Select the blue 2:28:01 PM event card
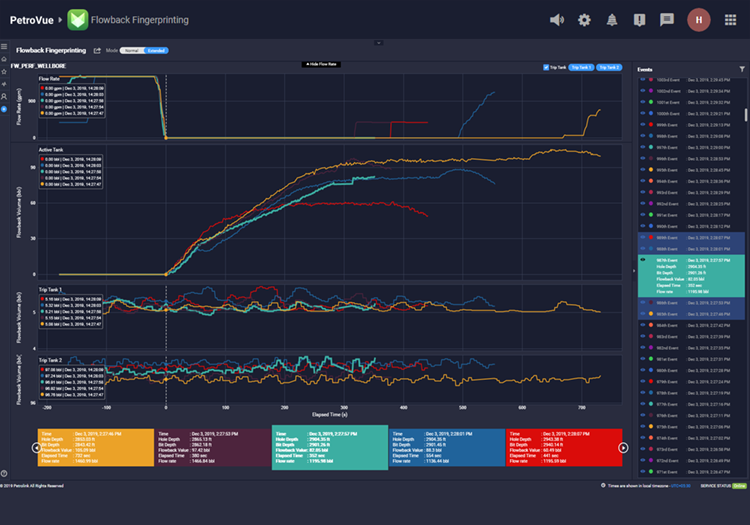 pyautogui.click(x=447, y=448)
